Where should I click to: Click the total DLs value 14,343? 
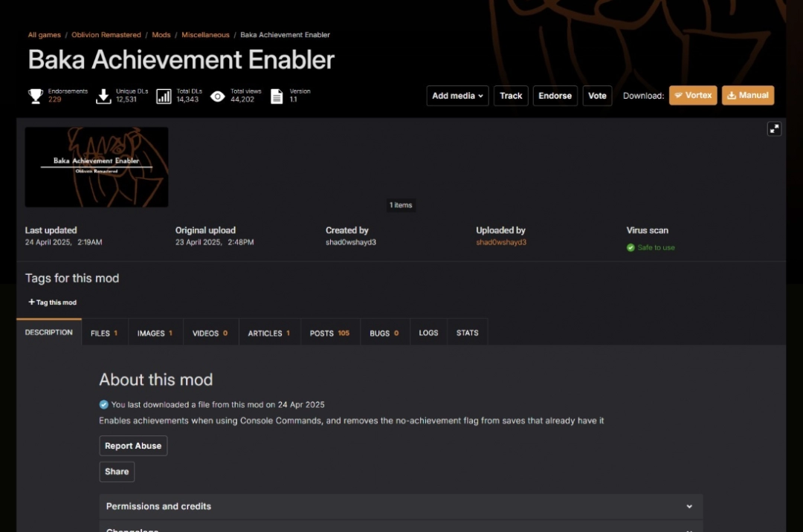tap(187, 100)
